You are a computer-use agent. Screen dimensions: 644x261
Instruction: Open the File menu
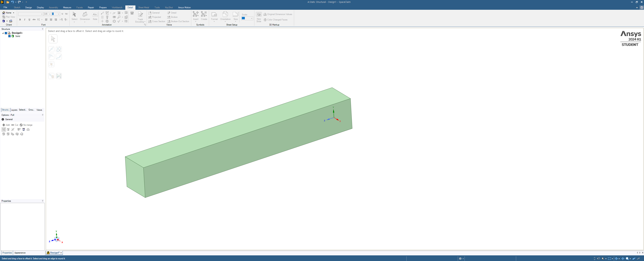(x=5, y=8)
